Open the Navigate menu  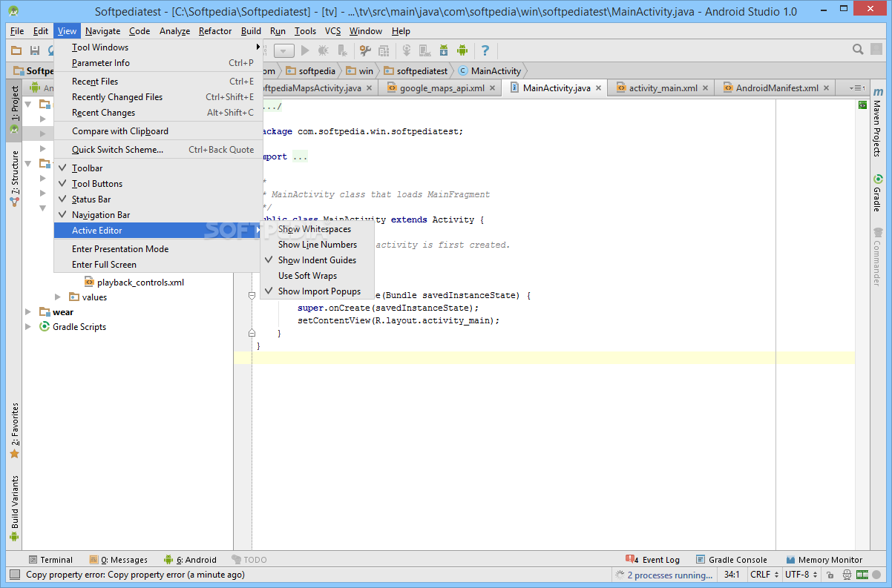click(102, 31)
